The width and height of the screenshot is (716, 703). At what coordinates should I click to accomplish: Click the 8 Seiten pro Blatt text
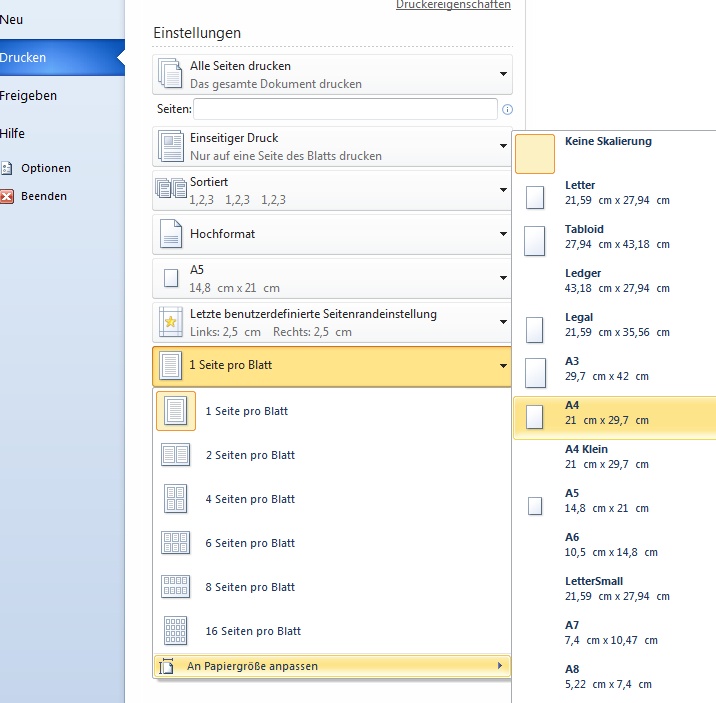(x=250, y=587)
